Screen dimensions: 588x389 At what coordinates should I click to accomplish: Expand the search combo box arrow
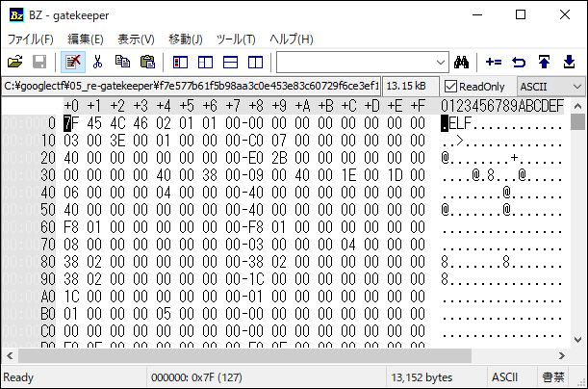point(441,63)
